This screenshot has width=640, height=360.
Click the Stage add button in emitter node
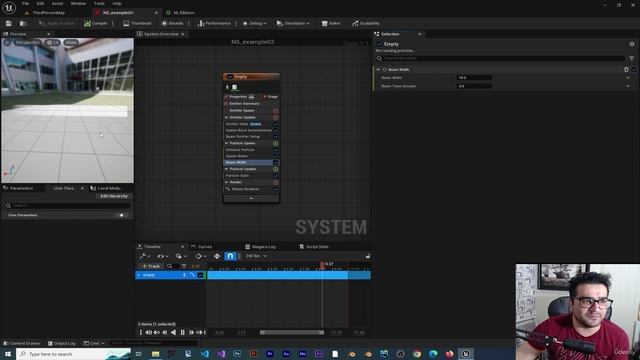271,97
